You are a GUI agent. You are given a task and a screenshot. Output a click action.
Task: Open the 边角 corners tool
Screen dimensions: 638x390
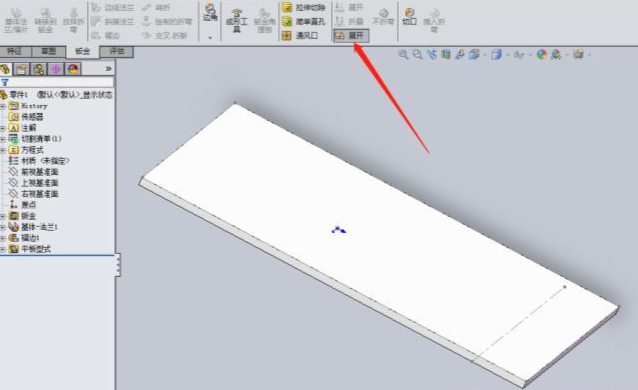pos(210,13)
